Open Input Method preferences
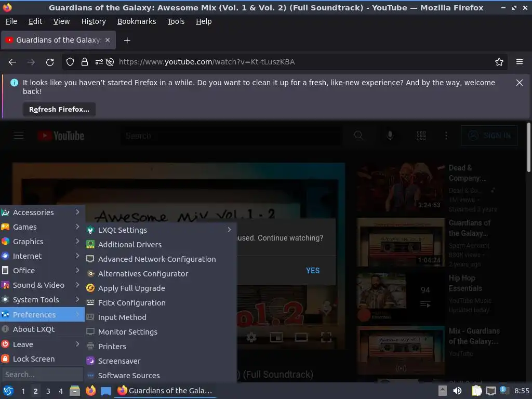Viewport: 532px width, 399px height. pos(160,317)
